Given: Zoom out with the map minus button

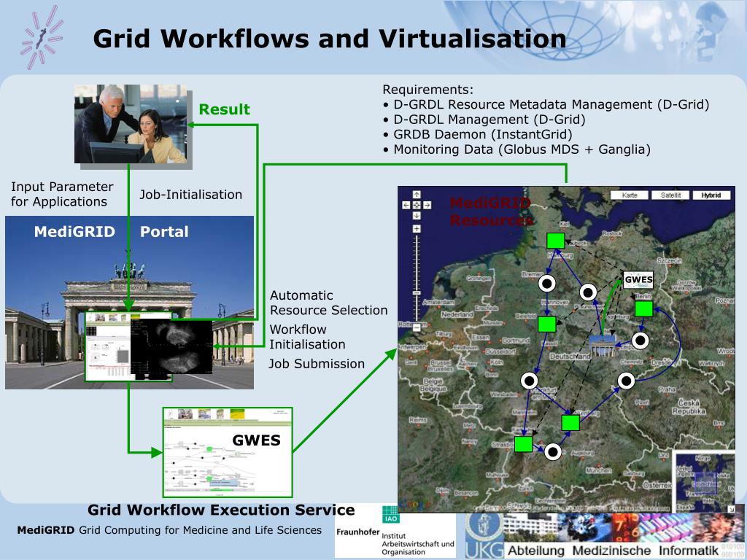Looking at the screenshot, I should point(417,327).
